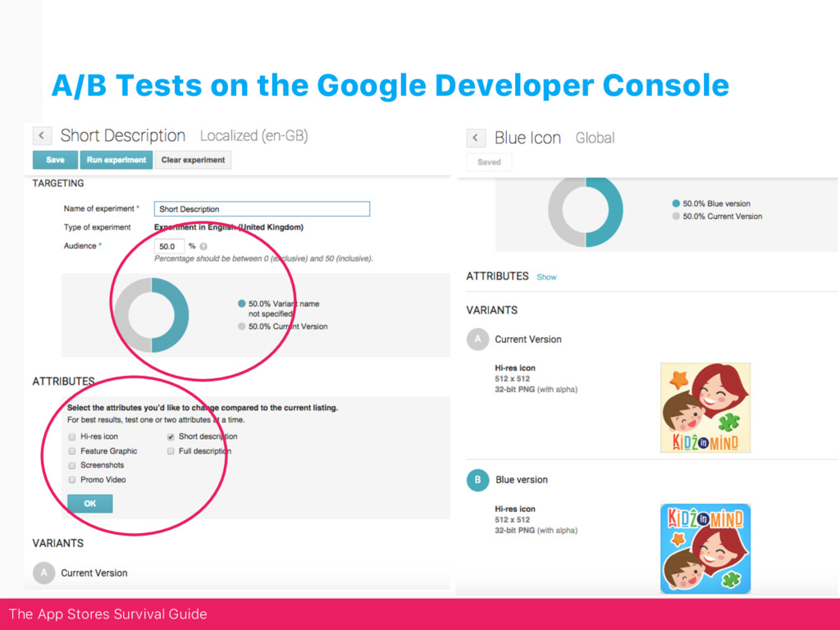Confirm attribute selection with OK

click(x=90, y=504)
